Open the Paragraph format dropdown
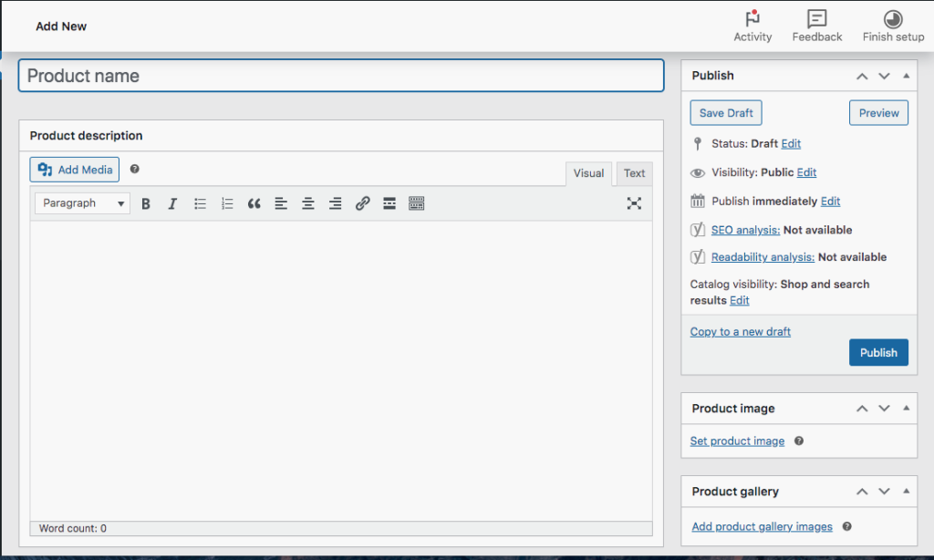Image resolution: width=934 pixels, height=560 pixels. (x=82, y=203)
